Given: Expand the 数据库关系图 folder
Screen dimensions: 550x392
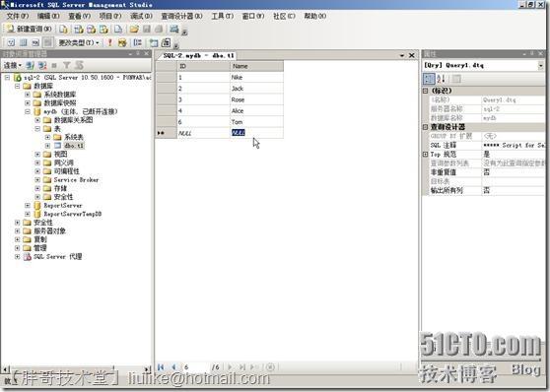Looking at the screenshot, I should [37, 120].
